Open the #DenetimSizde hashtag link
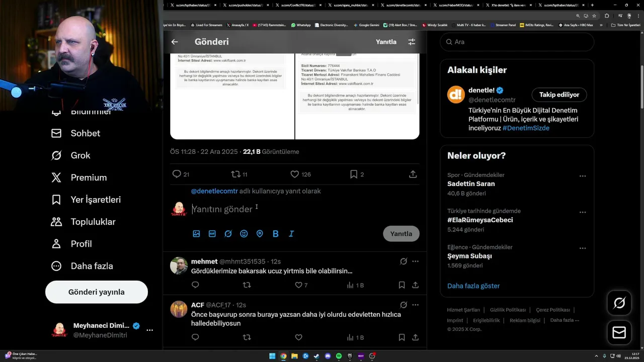The width and height of the screenshot is (644, 362). pyautogui.click(x=526, y=128)
